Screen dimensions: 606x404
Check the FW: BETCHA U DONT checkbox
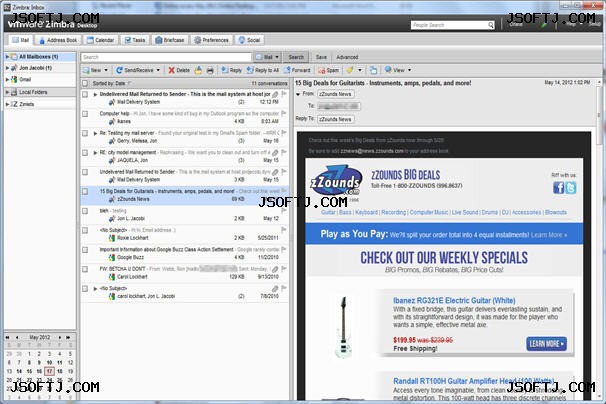point(85,269)
